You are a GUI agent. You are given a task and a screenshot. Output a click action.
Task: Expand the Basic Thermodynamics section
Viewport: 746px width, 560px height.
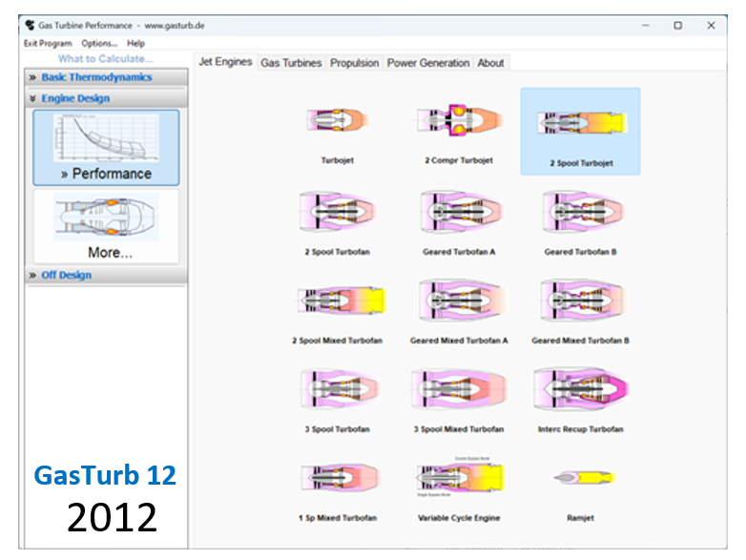[106, 77]
